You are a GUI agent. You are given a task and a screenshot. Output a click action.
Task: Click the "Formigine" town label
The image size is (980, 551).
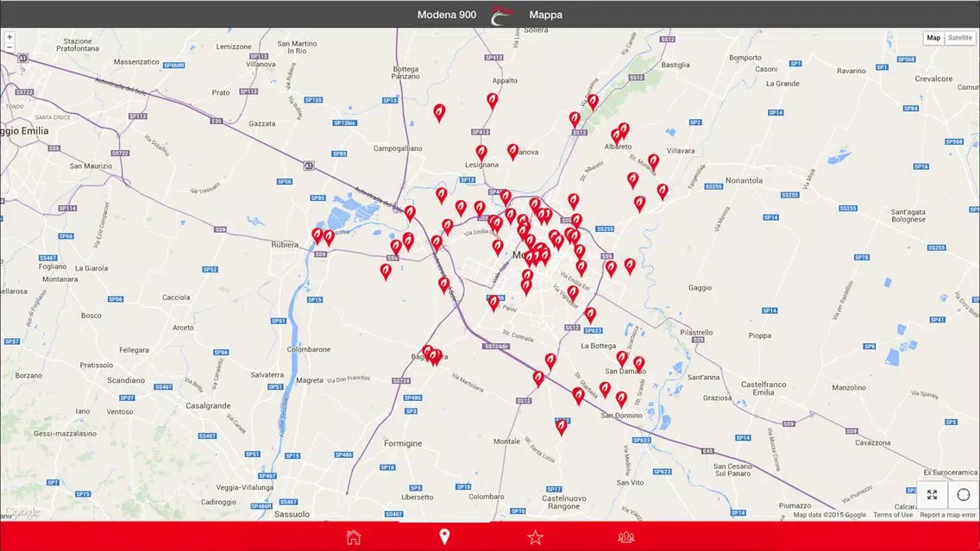pos(403,443)
